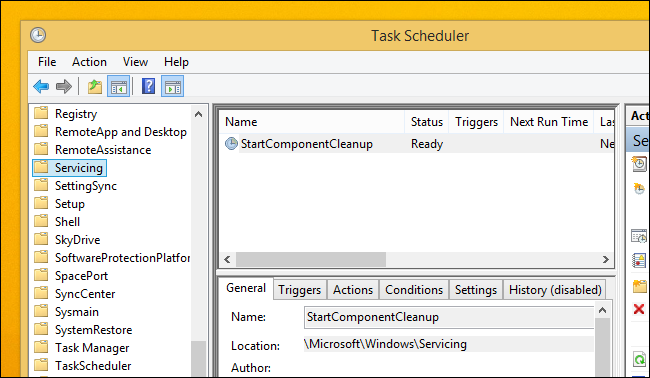The width and height of the screenshot is (650, 378).
Task: Click the folder tree scroll up arrow
Action: point(199,114)
